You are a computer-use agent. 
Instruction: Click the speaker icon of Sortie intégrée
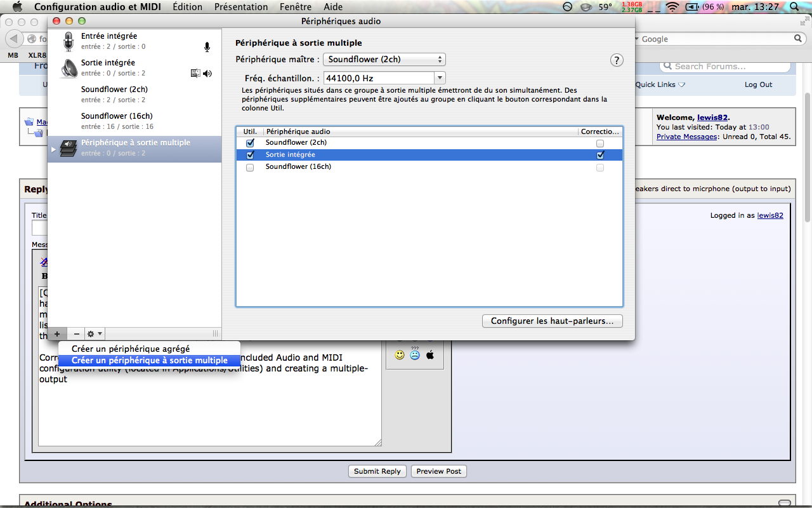(x=69, y=69)
